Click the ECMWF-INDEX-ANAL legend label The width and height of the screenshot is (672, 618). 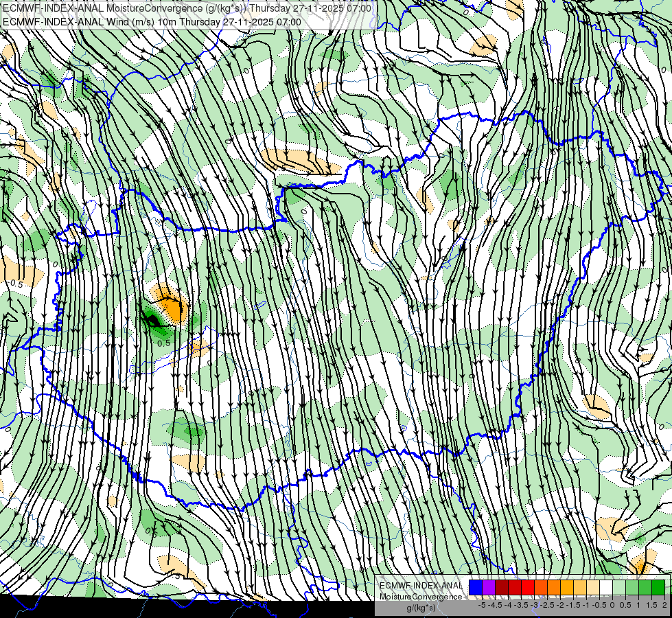coord(421,586)
